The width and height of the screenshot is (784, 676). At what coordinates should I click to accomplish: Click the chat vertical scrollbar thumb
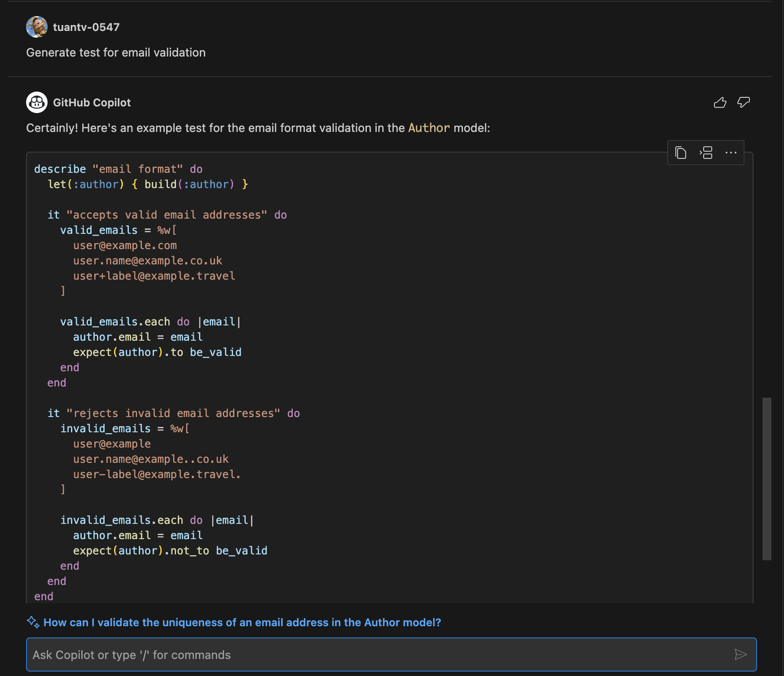[766, 479]
